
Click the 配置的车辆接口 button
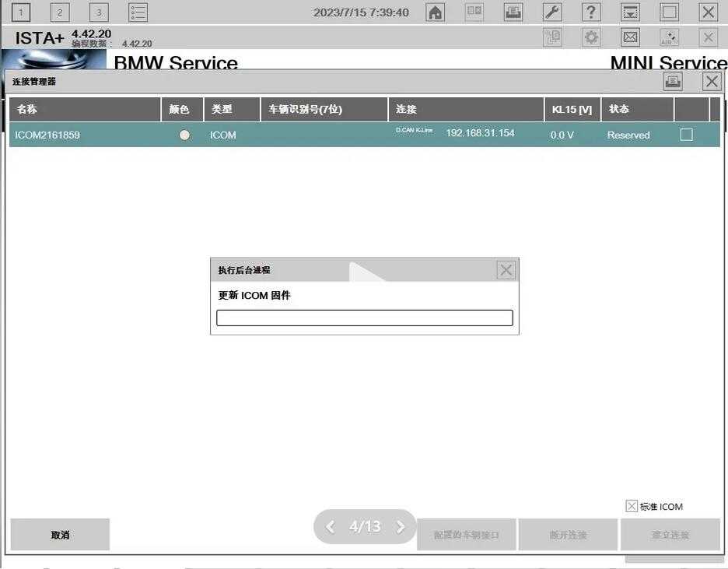coord(466,535)
